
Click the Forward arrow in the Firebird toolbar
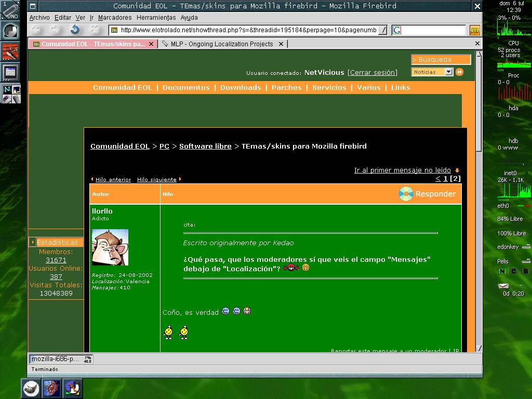[55, 30]
